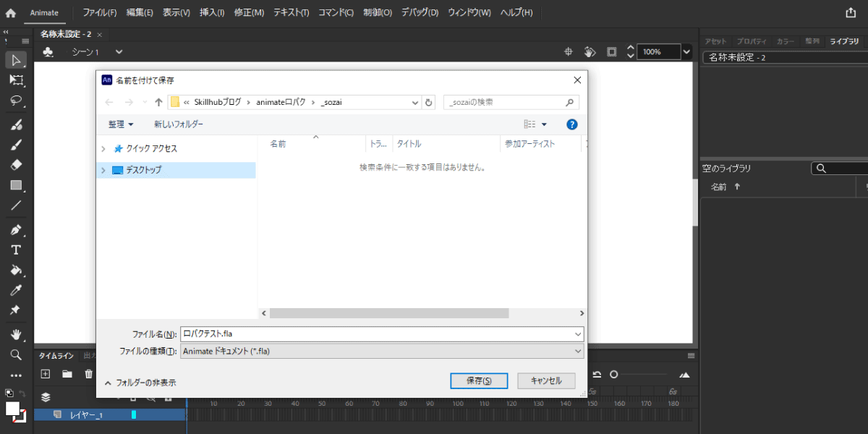Screen dimensions: 868x434
Task: Toggle the clip content outside stage icon
Action: coord(612,51)
